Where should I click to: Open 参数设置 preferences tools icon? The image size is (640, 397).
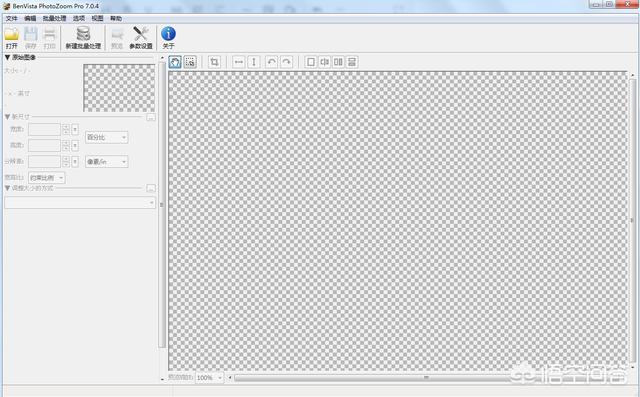[141, 38]
